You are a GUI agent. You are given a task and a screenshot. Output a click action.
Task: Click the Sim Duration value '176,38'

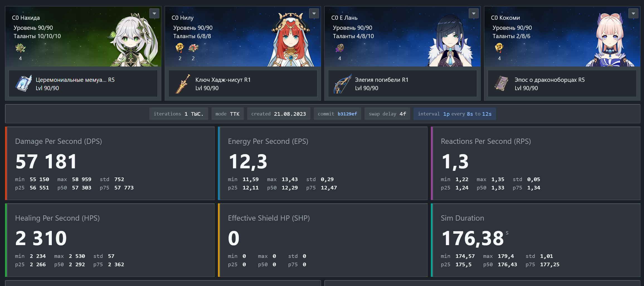point(473,238)
